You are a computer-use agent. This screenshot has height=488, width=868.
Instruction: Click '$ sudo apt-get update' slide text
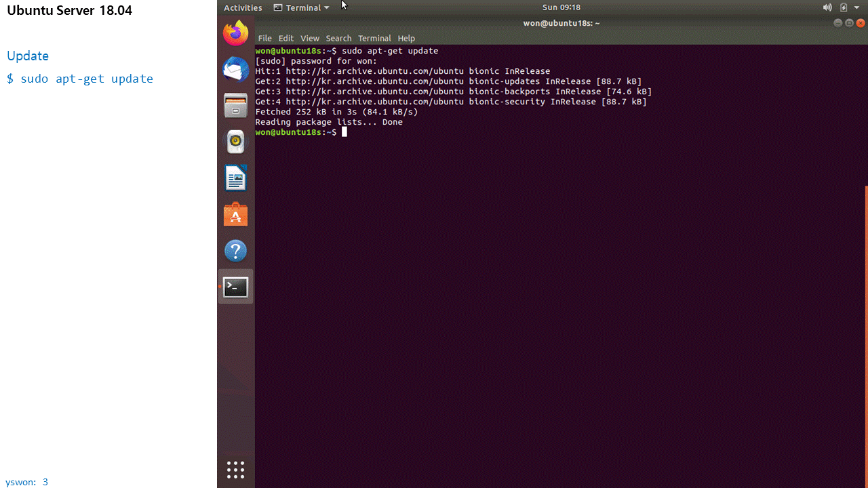click(x=80, y=79)
